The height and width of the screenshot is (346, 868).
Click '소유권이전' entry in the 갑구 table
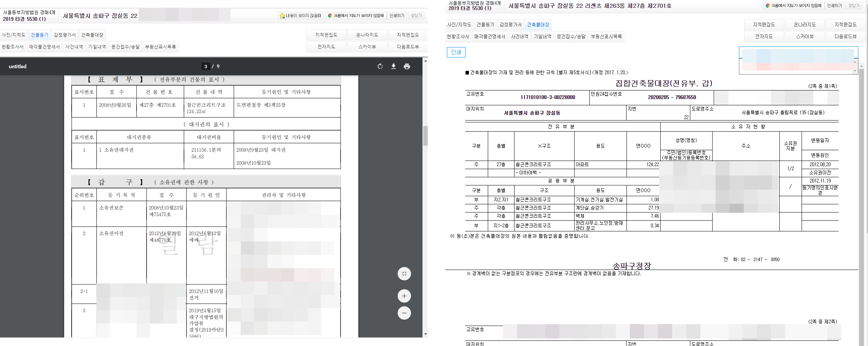[111, 233]
